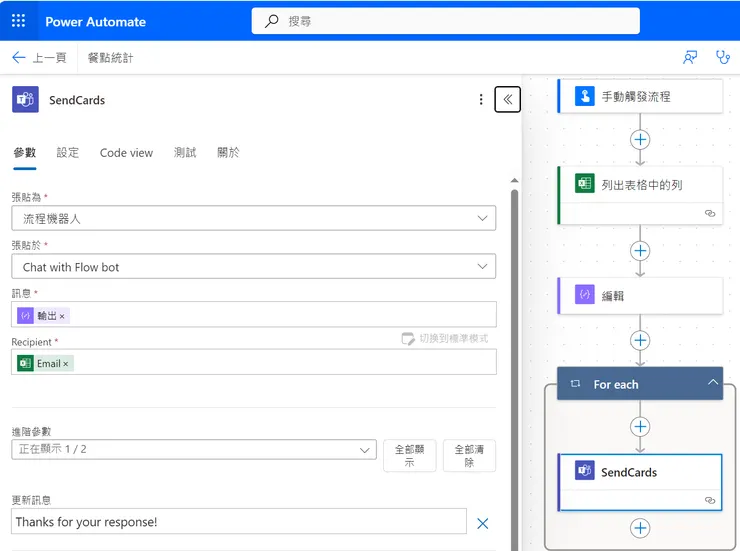This screenshot has width=740, height=551.
Task: Focus the 搜尋 search box
Action: [x=446, y=21]
